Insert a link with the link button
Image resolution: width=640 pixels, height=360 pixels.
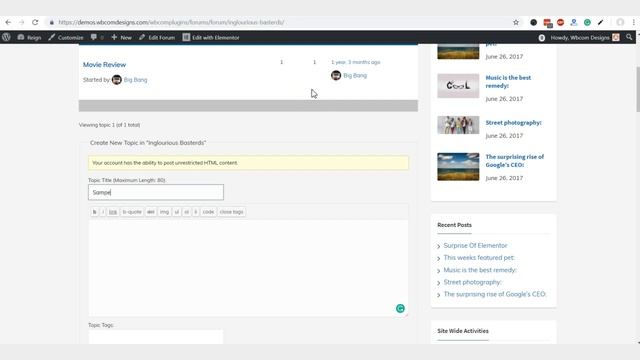point(113,212)
